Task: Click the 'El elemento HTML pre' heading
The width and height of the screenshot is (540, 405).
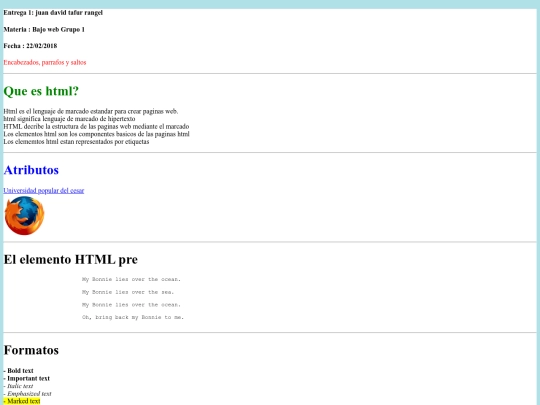Action: click(x=71, y=259)
